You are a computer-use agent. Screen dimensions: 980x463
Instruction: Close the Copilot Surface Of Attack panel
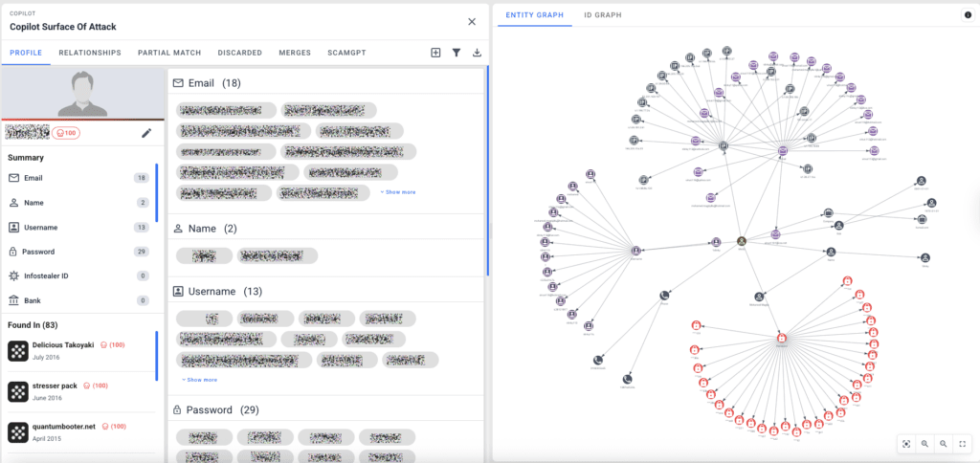[x=471, y=21]
